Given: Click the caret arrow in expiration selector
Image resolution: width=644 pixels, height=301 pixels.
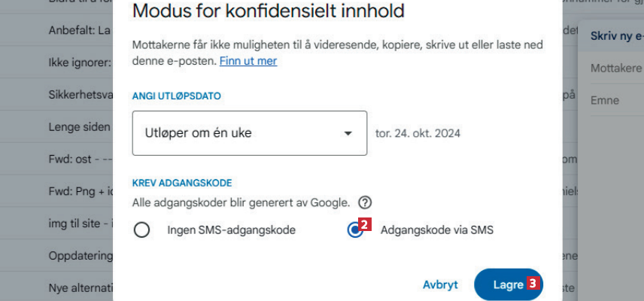Looking at the screenshot, I should click(348, 133).
